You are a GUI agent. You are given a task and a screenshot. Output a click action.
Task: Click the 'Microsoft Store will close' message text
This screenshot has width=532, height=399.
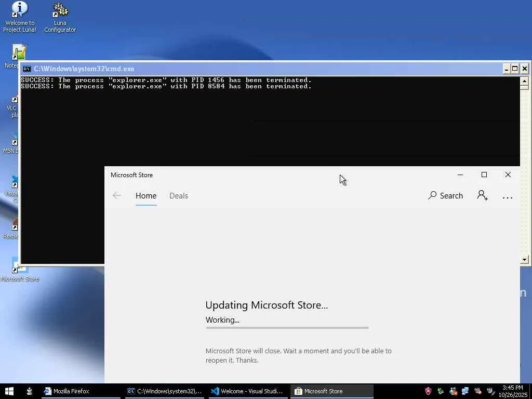pyautogui.click(x=299, y=355)
